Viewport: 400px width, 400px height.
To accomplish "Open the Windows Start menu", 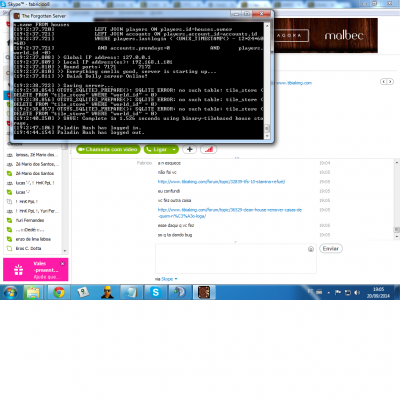I will pos(11,292).
